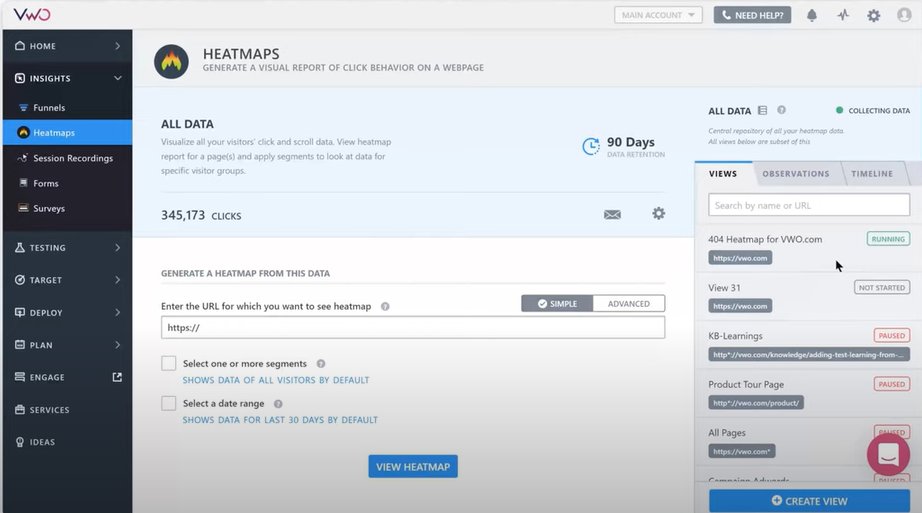
Task: Click View Heatmap button
Action: (x=413, y=467)
